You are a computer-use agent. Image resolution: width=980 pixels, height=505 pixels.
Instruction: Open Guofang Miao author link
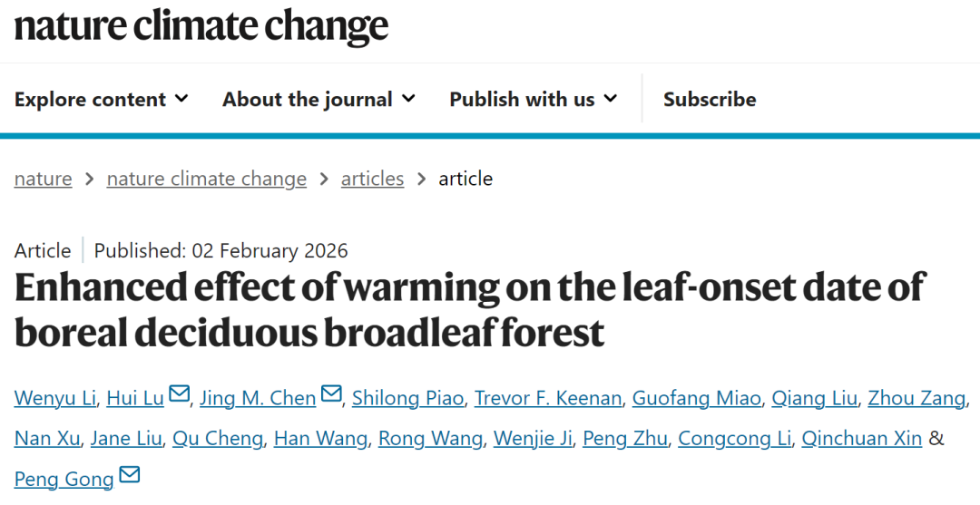pos(696,398)
